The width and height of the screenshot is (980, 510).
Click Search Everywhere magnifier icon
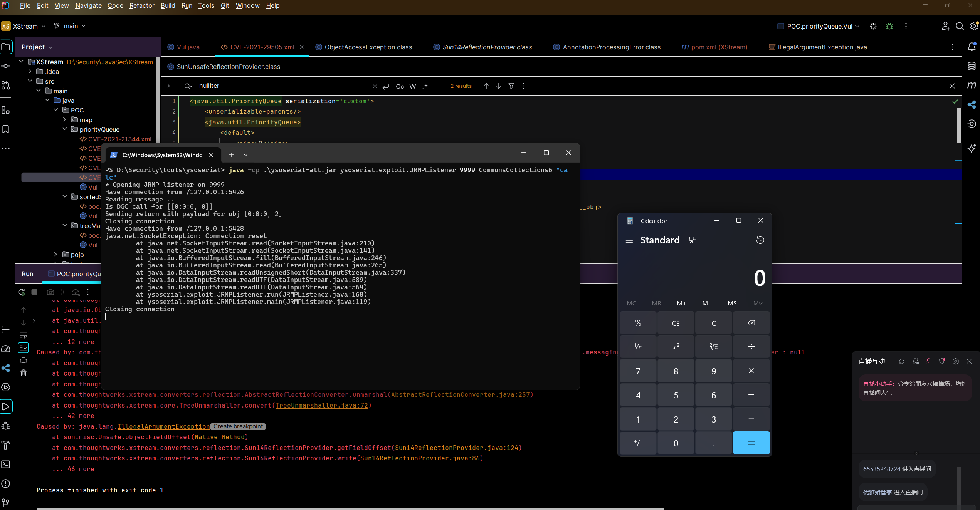coord(960,26)
